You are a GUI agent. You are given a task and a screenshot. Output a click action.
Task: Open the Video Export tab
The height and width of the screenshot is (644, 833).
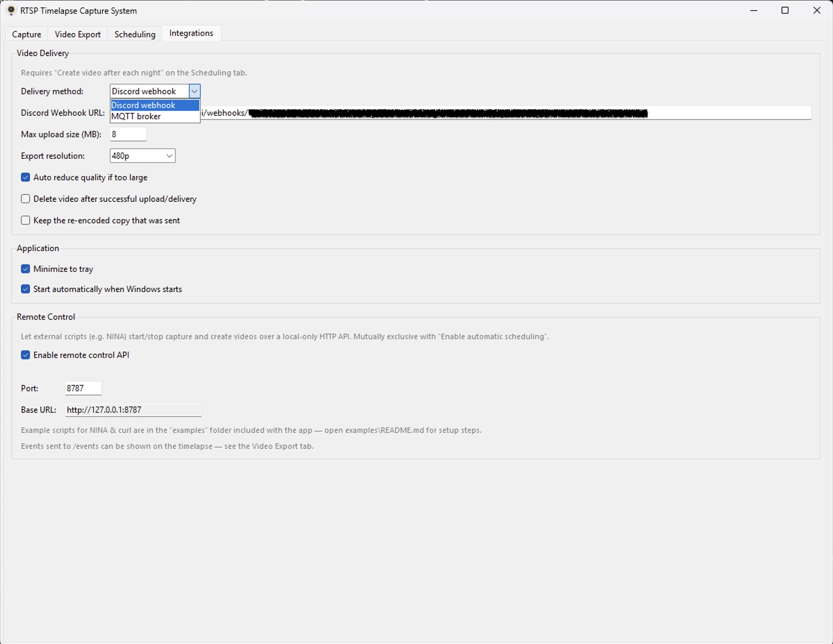click(77, 34)
